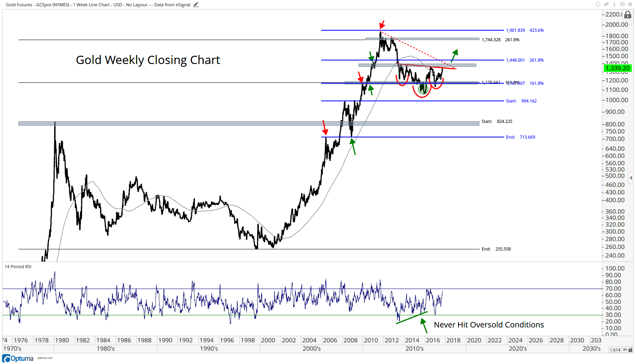
Task: Click the pencil edit icon beside the chart title
Action: coord(196,5)
